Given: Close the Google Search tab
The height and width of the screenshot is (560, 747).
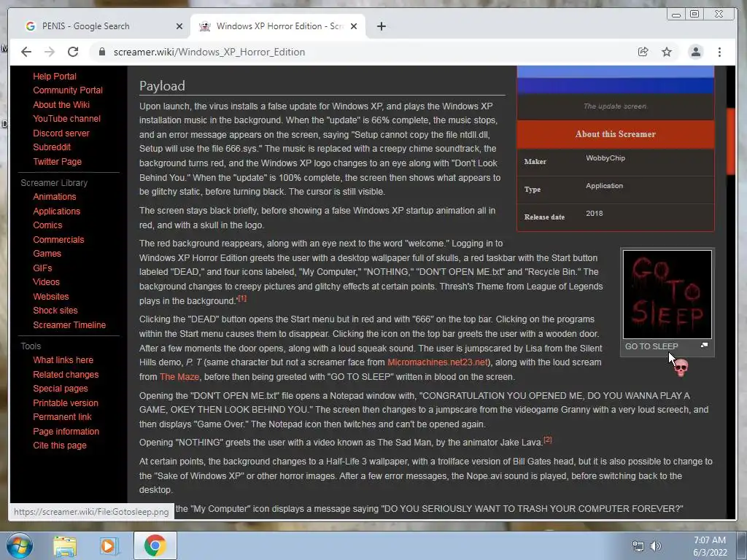Looking at the screenshot, I should (179, 26).
